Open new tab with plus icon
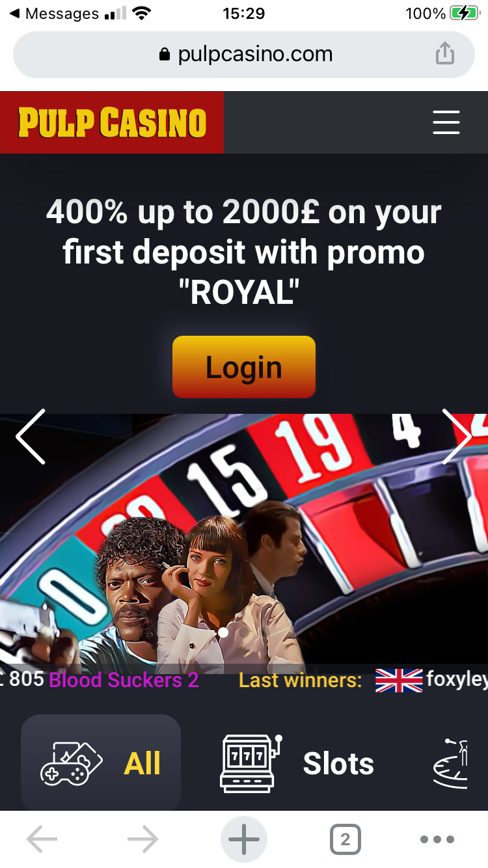The width and height of the screenshot is (488, 868). (244, 840)
